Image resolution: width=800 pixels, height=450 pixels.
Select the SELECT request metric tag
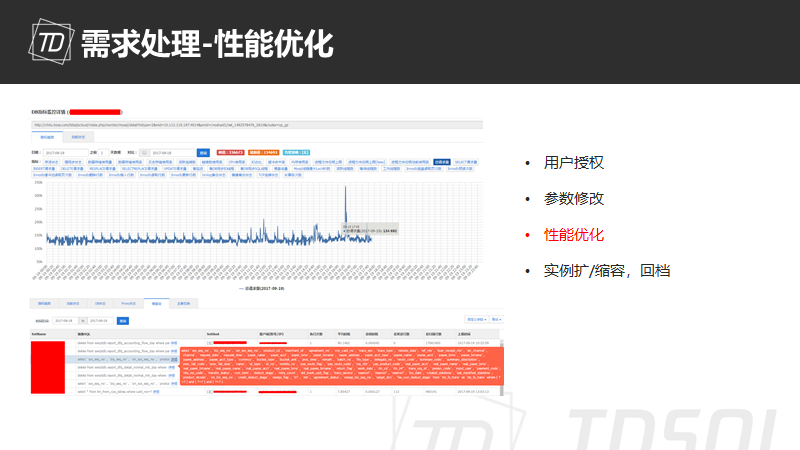pyautogui.click(x=466, y=162)
